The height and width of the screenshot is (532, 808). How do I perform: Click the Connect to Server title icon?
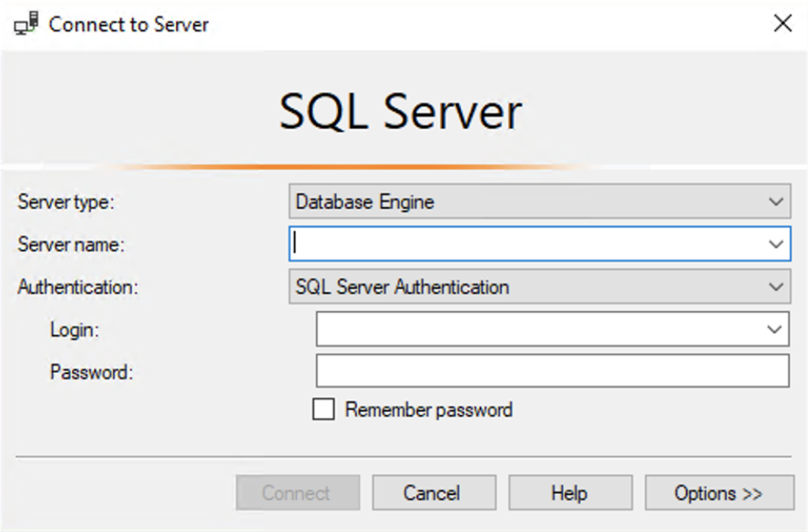(x=25, y=24)
